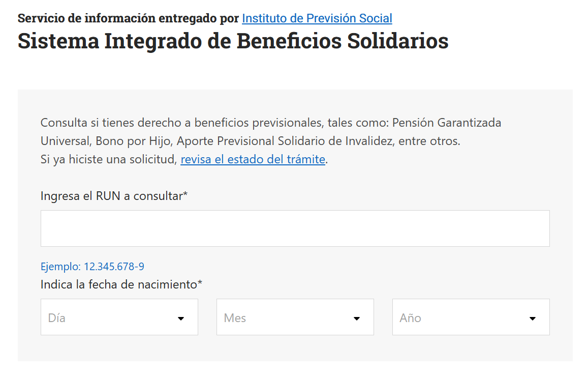Select the 'Año' placeholder text
Viewport: 588px width, 375px height.
[x=410, y=318]
